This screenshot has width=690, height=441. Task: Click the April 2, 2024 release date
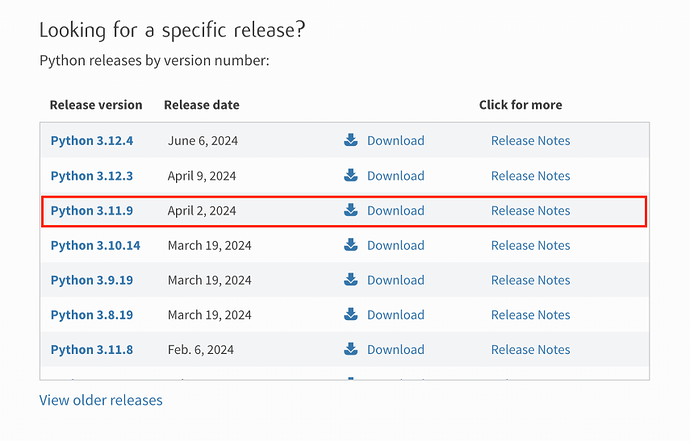pos(202,211)
